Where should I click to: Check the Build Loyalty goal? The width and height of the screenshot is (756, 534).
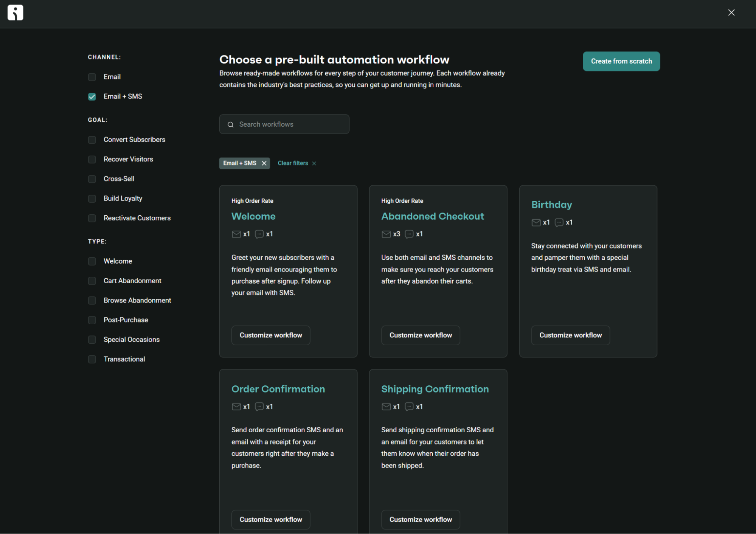[x=92, y=199]
